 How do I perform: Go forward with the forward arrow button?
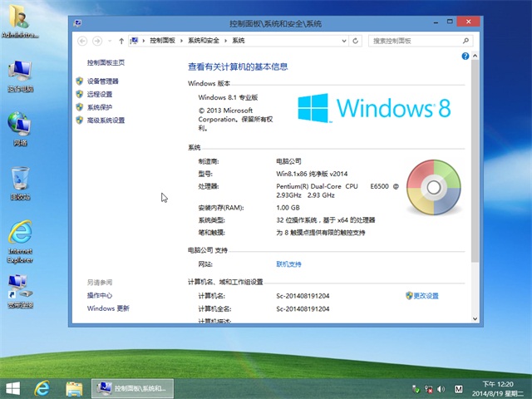97,41
